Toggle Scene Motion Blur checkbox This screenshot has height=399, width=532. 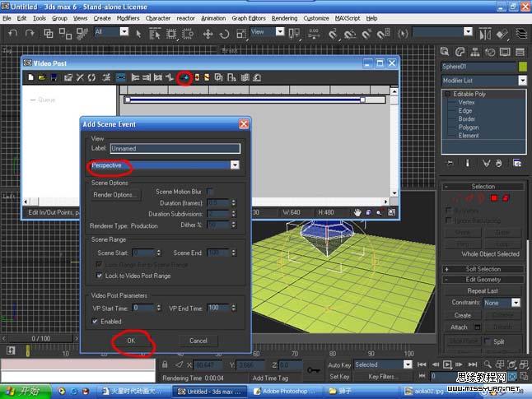(210, 192)
